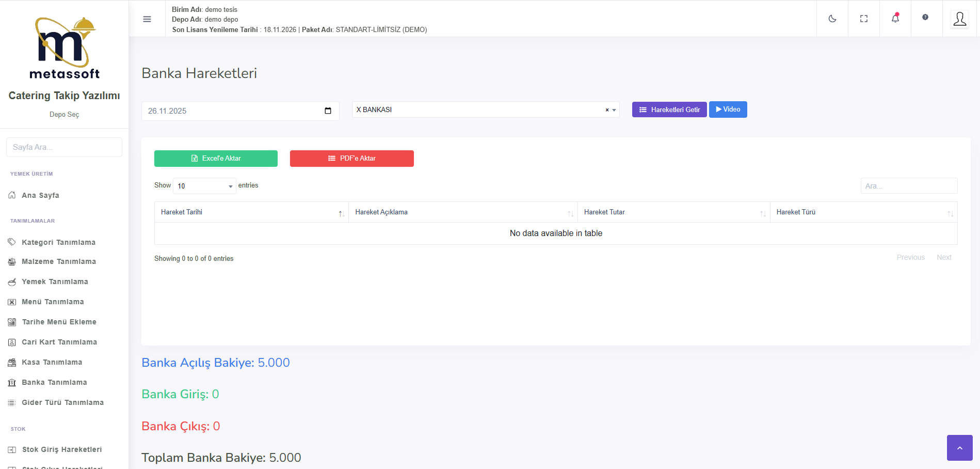Image resolution: width=980 pixels, height=469 pixels.
Task: Click the scroll-to-top arrow button
Action: pos(959,448)
